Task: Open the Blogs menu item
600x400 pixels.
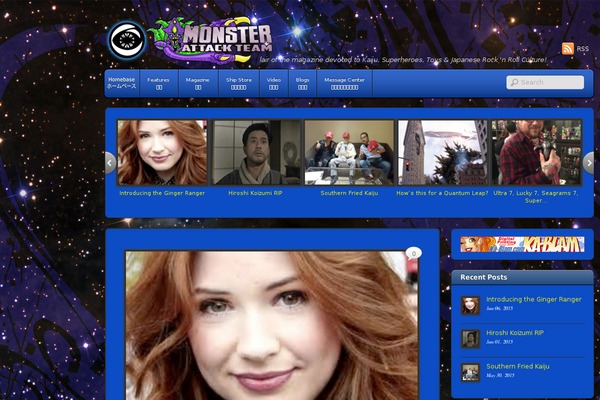Action: (302, 83)
